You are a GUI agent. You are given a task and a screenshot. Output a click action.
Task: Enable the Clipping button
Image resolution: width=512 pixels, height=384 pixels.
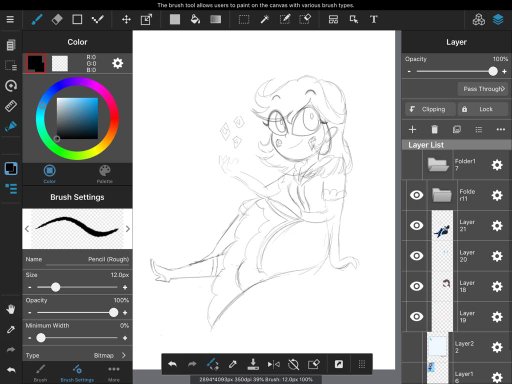tap(430, 109)
